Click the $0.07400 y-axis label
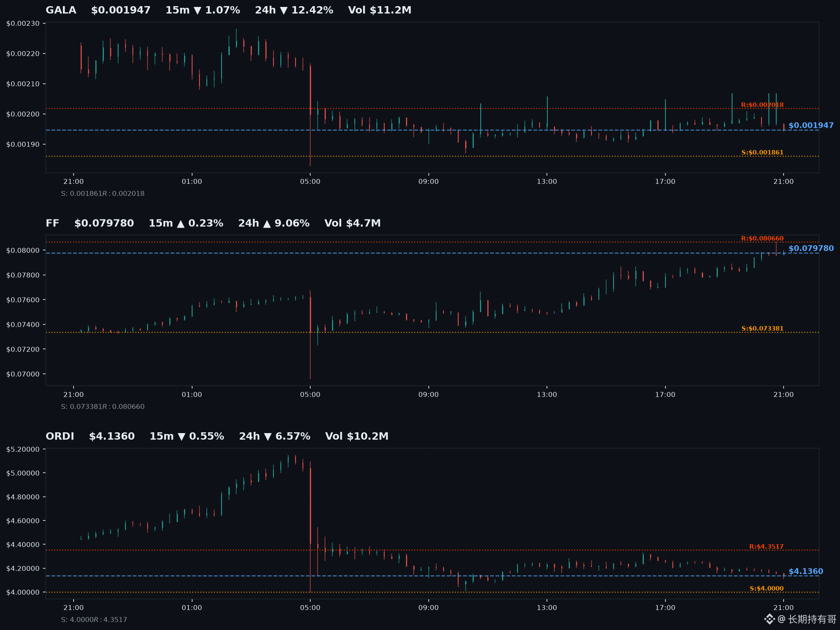This screenshot has height=630, width=840. (x=23, y=325)
